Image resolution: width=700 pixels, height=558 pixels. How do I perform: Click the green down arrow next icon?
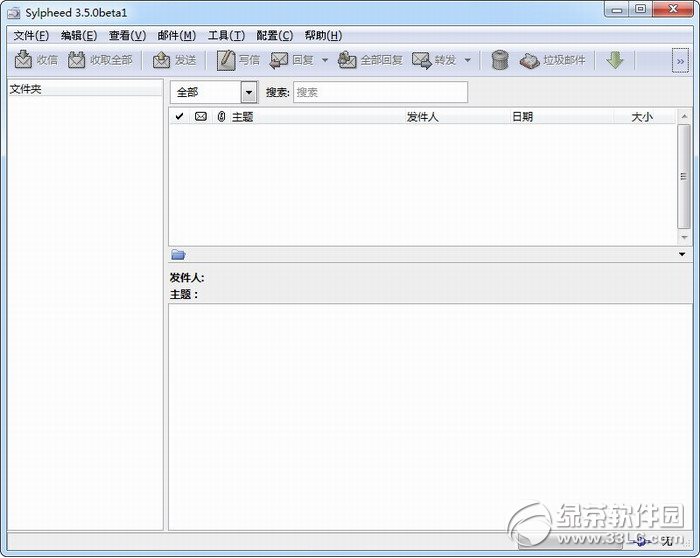pyautogui.click(x=615, y=60)
